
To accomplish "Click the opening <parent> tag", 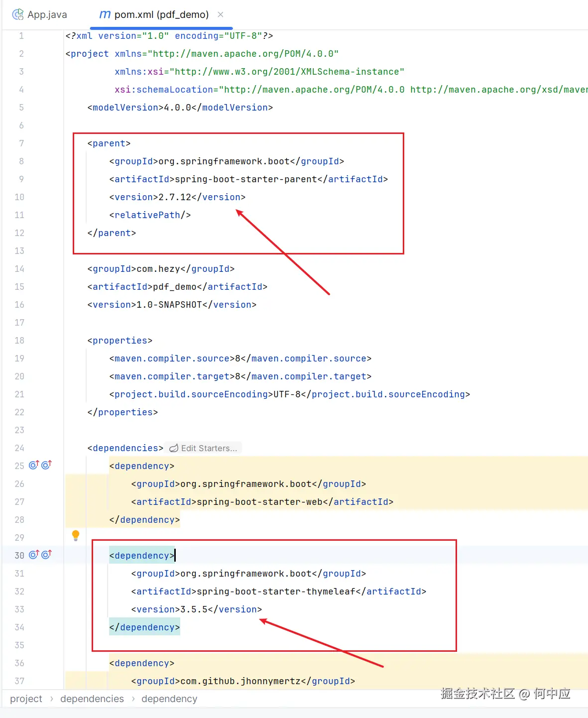I will [109, 143].
